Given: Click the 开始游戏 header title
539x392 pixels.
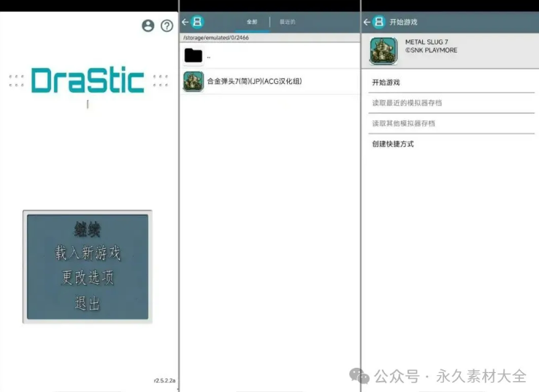Looking at the screenshot, I should [x=403, y=22].
